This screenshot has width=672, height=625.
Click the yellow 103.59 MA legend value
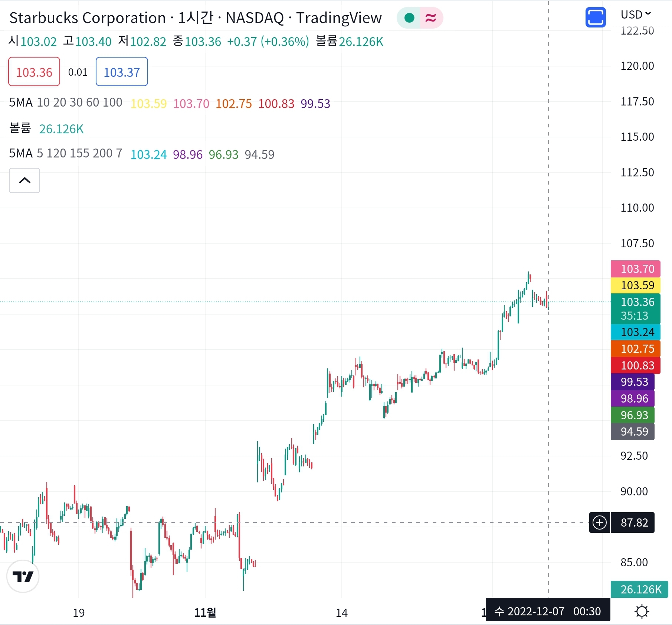(148, 104)
